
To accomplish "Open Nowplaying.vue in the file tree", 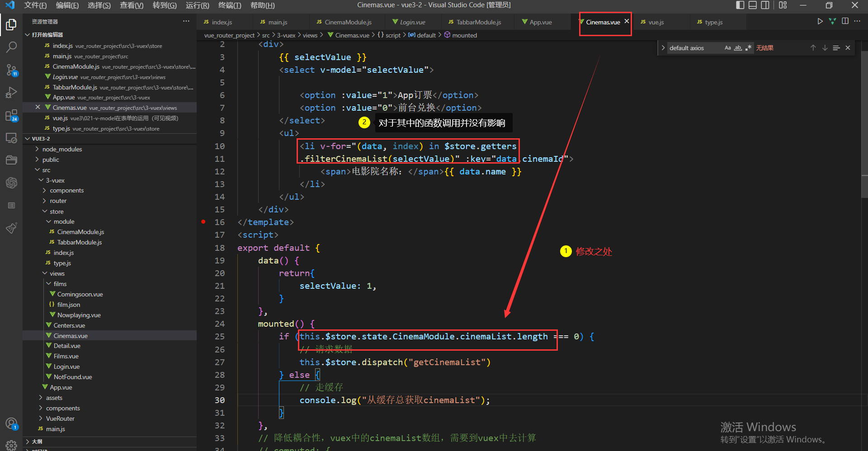I will pyautogui.click(x=79, y=315).
